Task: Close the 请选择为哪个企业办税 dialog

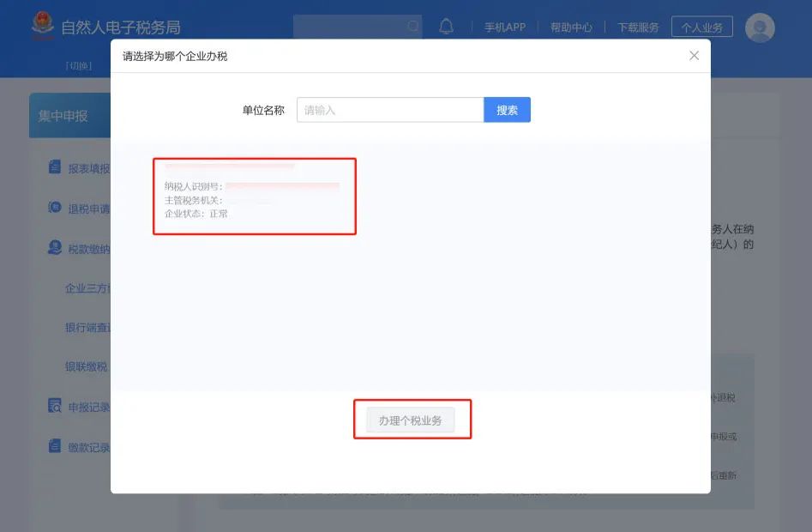Action: click(694, 56)
